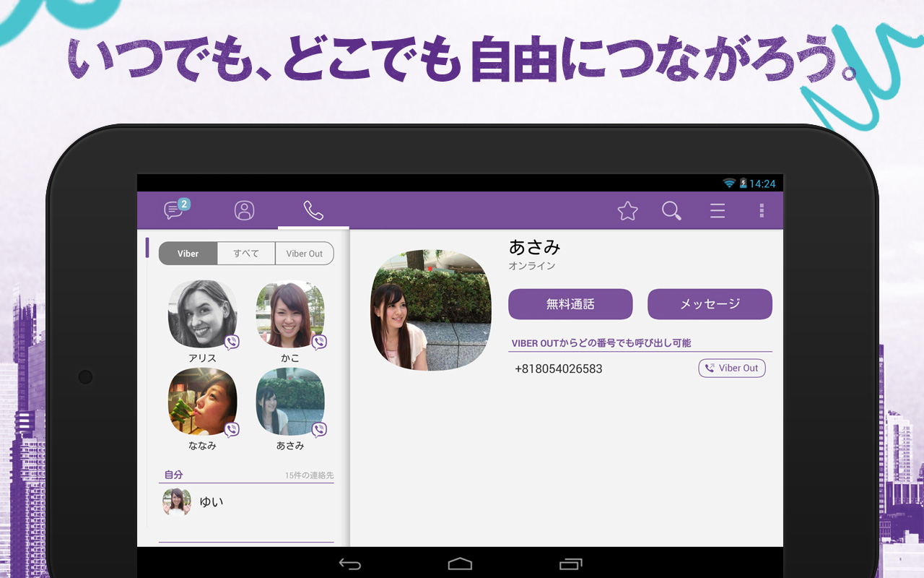This screenshot has height=578, width=924.
Task: Open contact ななみ thumbnail
Action: point(203,402)
